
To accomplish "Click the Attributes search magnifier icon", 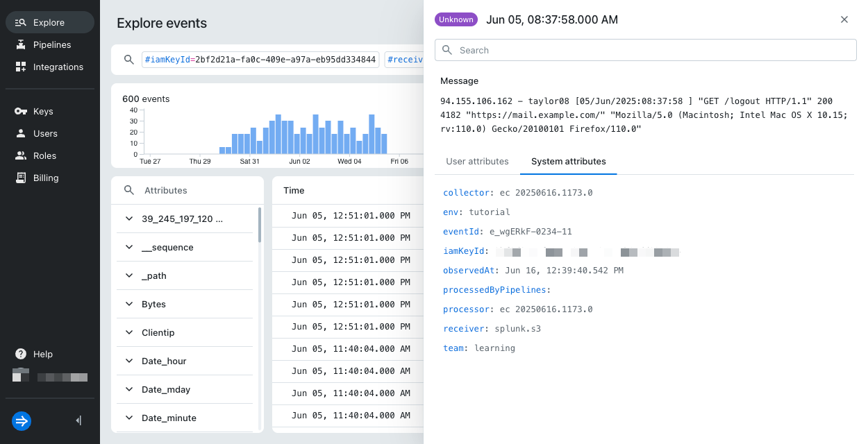I will point(128,190).
